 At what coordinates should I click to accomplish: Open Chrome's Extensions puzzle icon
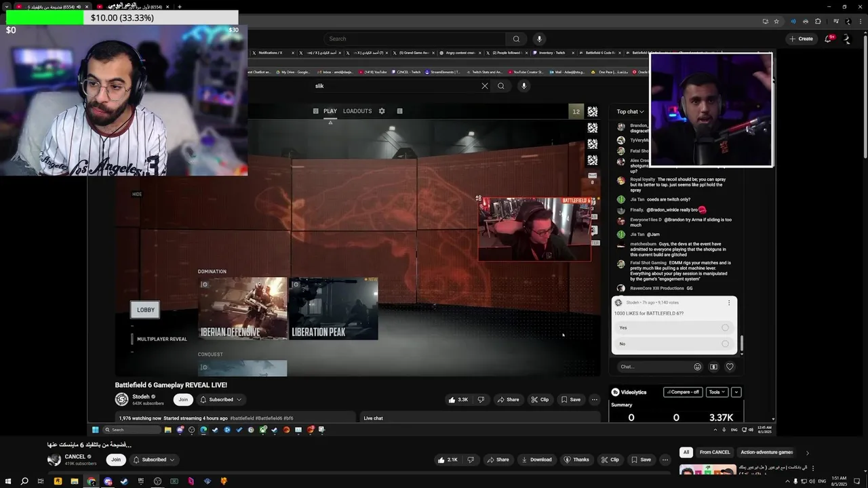(x=818, y=21)
